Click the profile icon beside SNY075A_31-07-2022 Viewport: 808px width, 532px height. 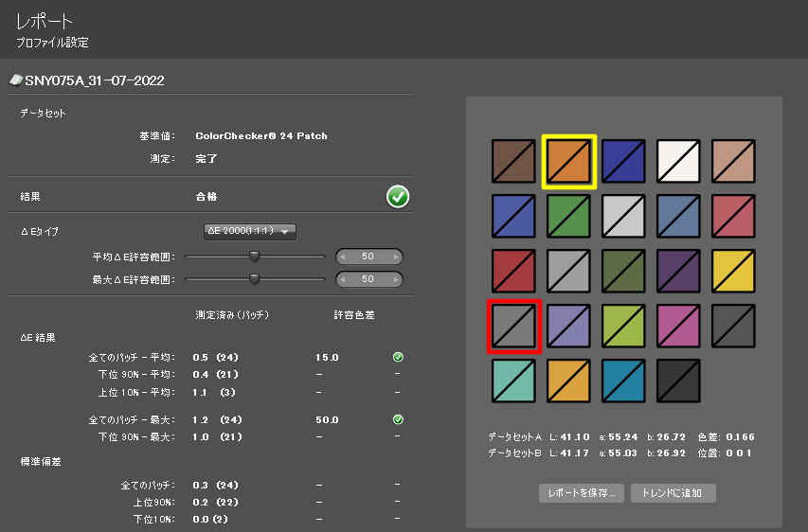tap(15, 80)
